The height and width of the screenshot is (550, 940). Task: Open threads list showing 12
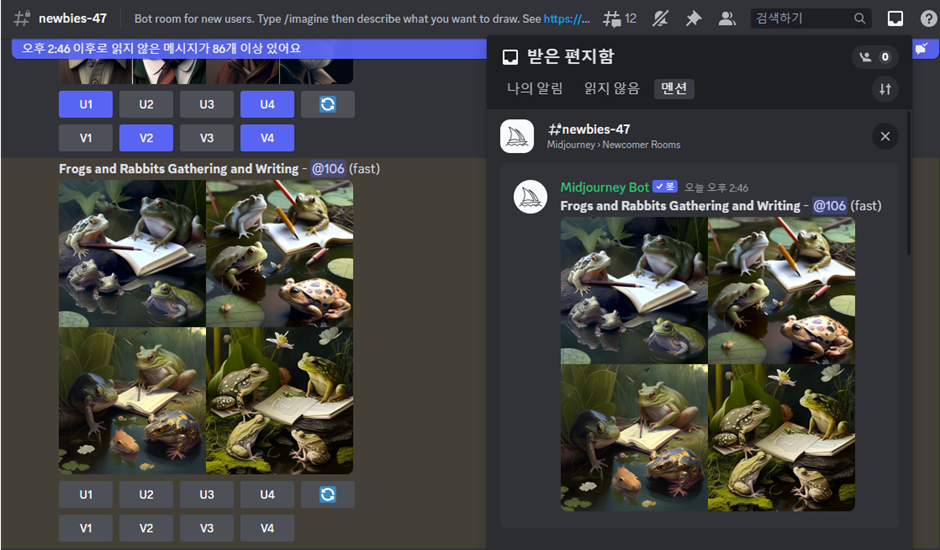(x=619, y=19)
